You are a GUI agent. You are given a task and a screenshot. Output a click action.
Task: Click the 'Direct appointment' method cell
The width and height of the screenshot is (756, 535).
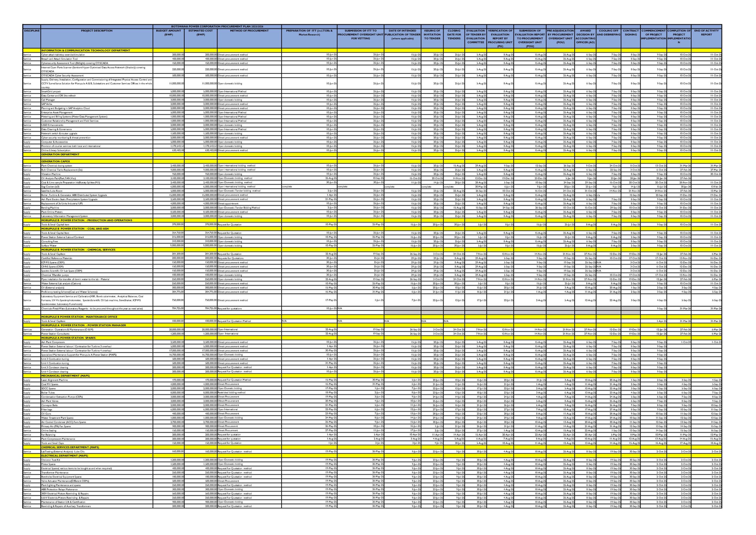249,203
